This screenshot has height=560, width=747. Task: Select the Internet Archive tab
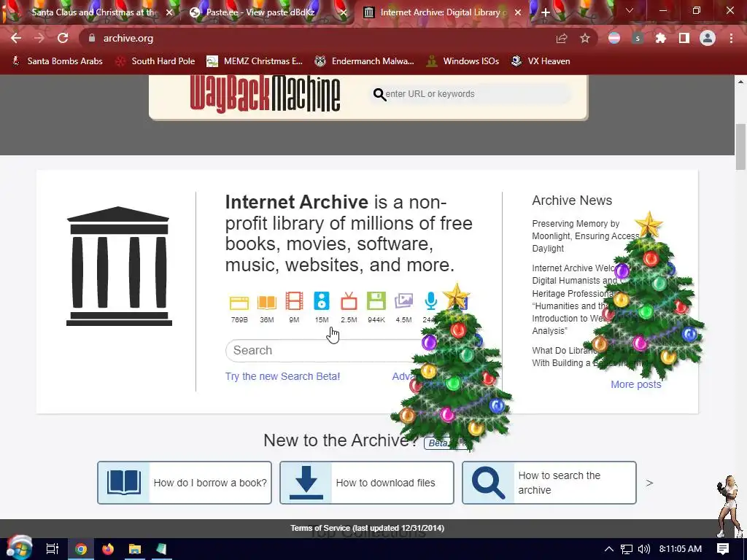point(441,12)
